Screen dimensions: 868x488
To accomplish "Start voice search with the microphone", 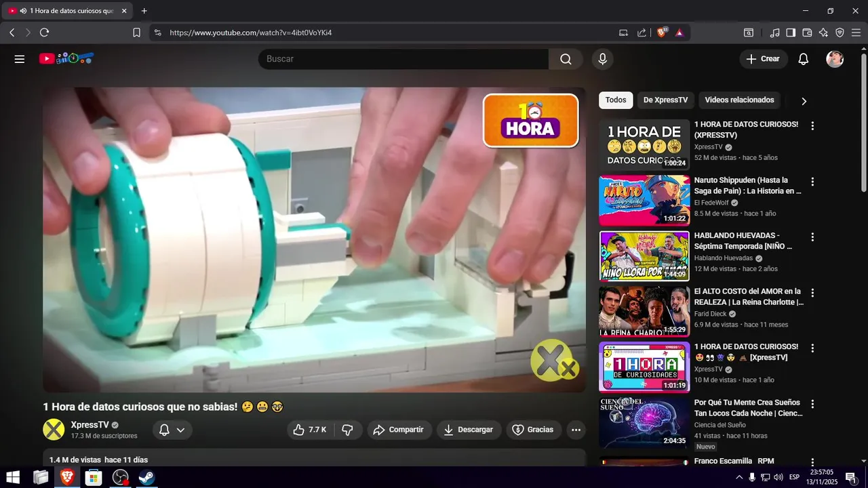I will pyautogui.click(x=602, y=59).
